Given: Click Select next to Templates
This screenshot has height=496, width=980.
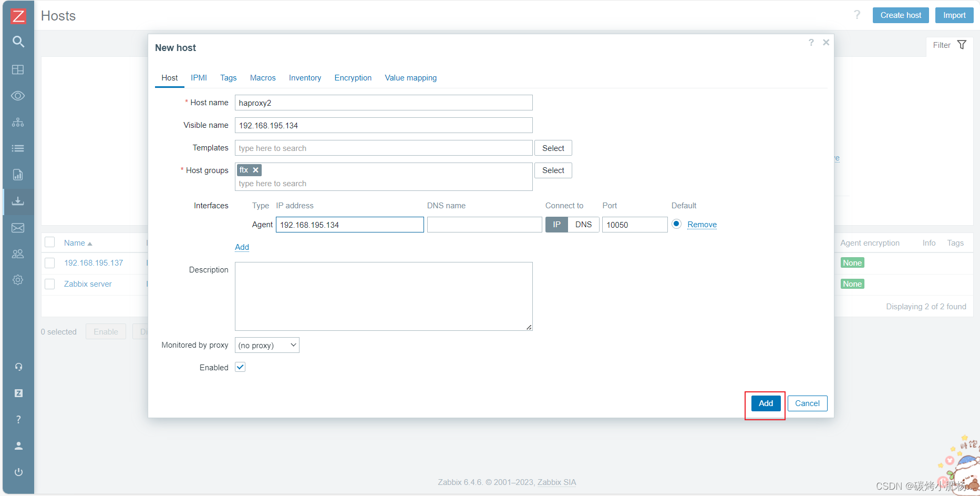Looking at the screenshot, I should (553, 148).
